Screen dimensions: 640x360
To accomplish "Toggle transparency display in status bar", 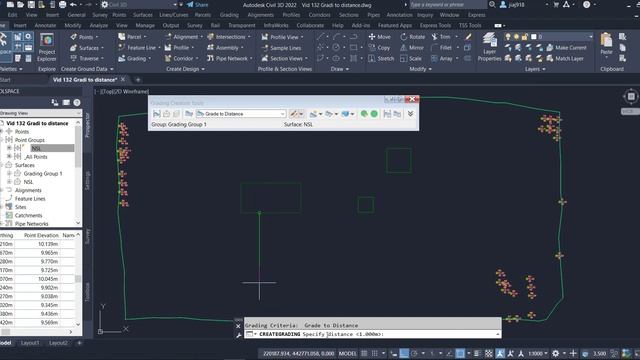I will pyautogui.click(x=489, y=353).
